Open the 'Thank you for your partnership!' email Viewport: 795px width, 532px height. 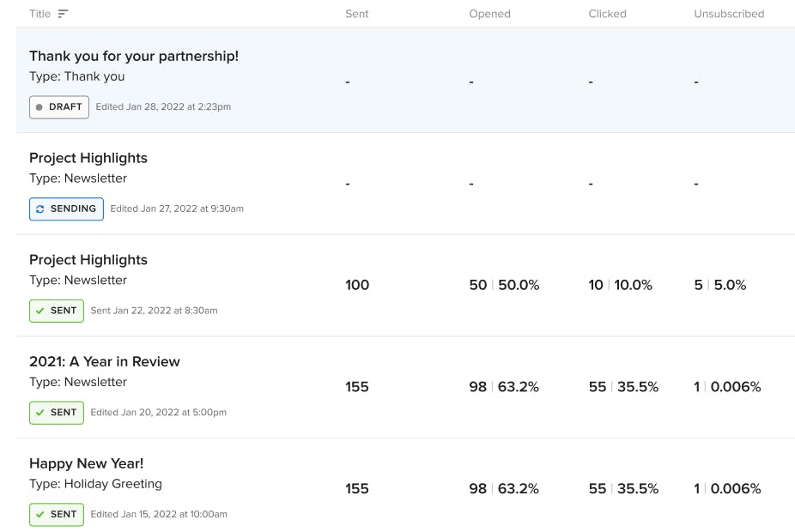[134, 56]
